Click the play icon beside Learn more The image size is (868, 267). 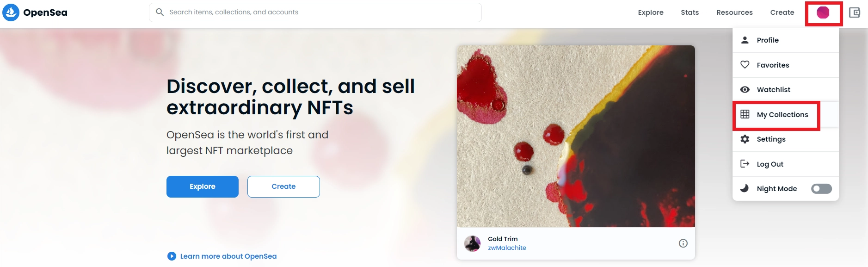(172, 256)
